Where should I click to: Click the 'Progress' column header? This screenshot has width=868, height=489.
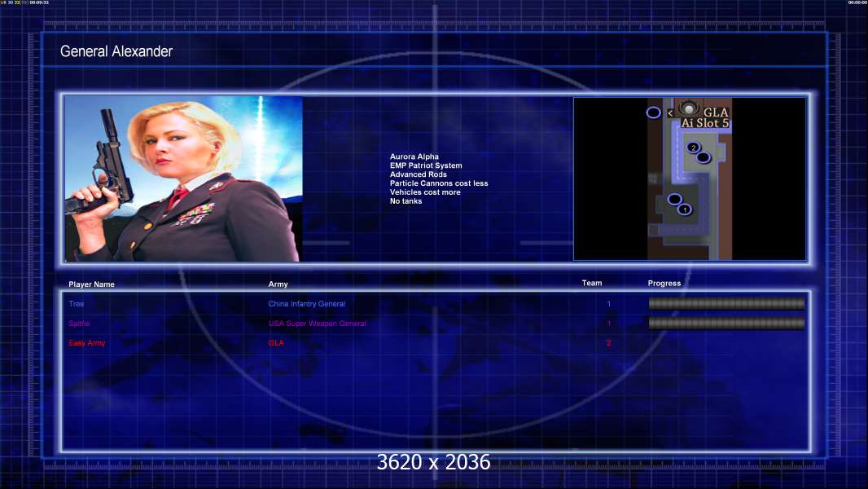[664, 283]
